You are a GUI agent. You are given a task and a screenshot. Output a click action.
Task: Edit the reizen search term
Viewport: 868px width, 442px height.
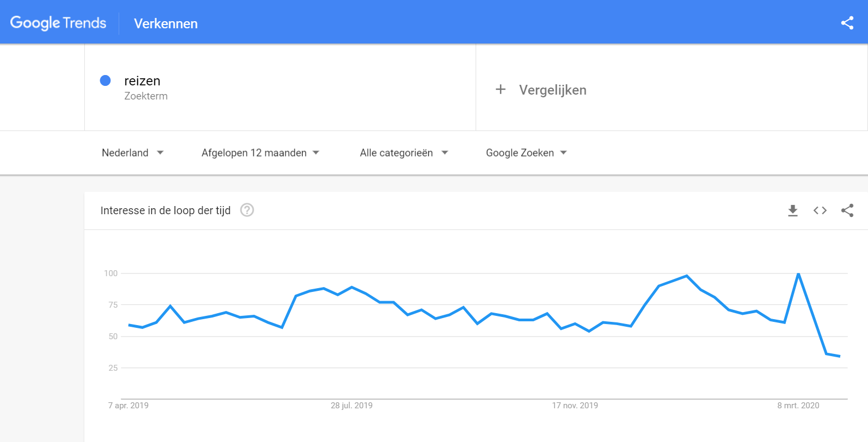tap(142, 81)
